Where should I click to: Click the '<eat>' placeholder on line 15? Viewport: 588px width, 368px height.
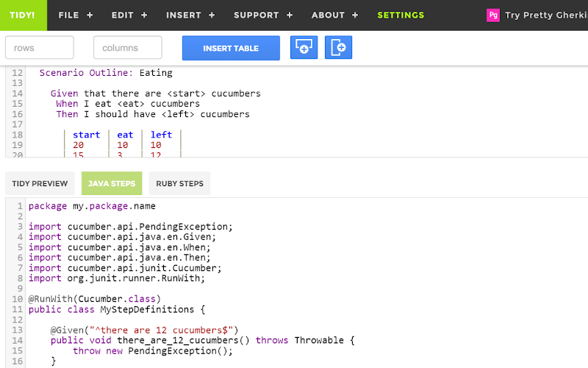(131, 104)
